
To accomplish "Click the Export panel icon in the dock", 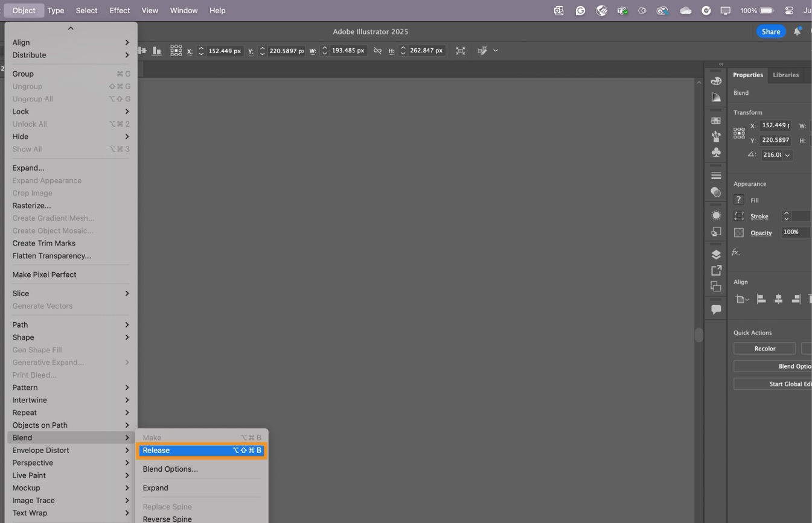I will (716, 271).
